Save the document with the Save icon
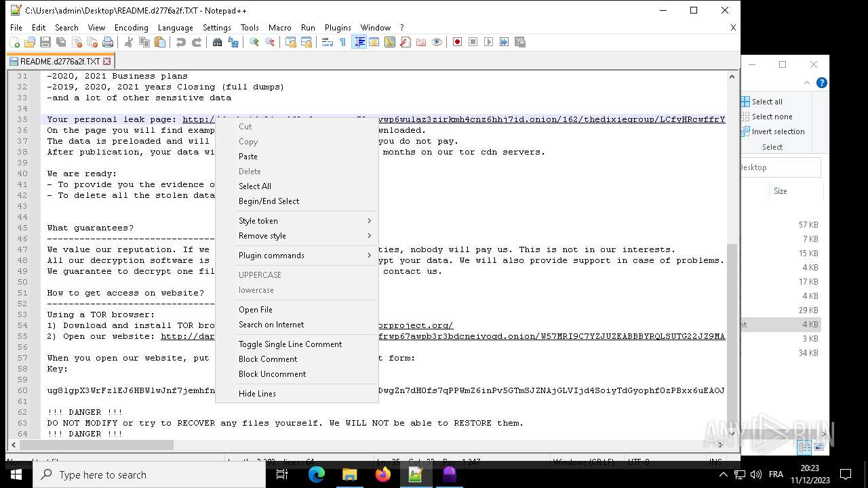 click(x=45, y=42)
